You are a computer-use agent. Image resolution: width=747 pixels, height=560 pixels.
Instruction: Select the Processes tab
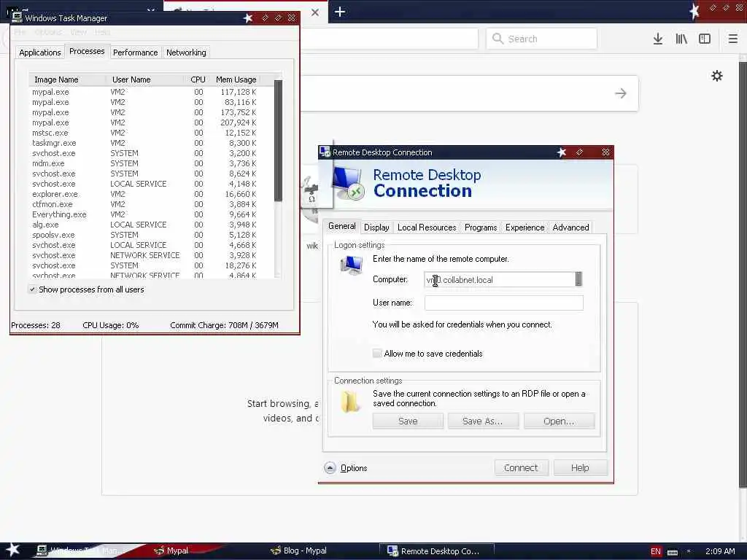tap(87, 51)
